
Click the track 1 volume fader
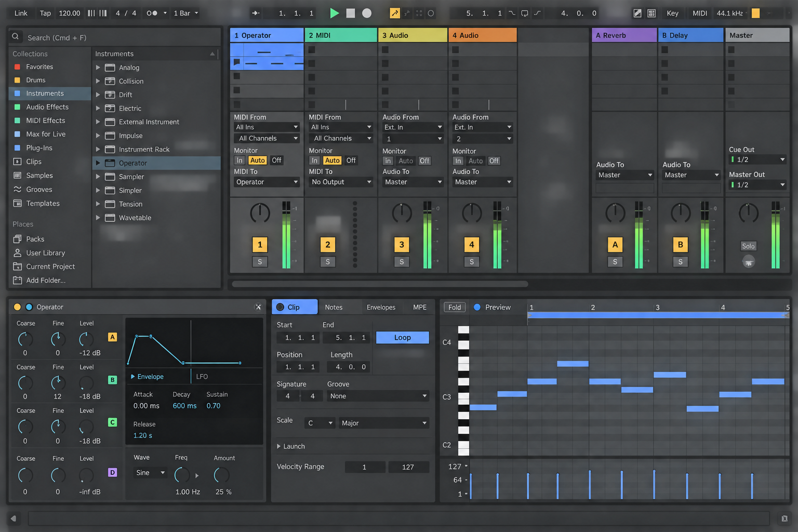tap(286, 235)
